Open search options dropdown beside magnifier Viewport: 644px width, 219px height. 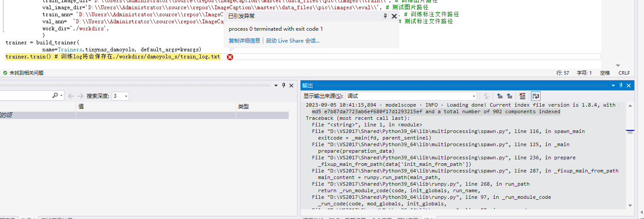coord(61,96)
